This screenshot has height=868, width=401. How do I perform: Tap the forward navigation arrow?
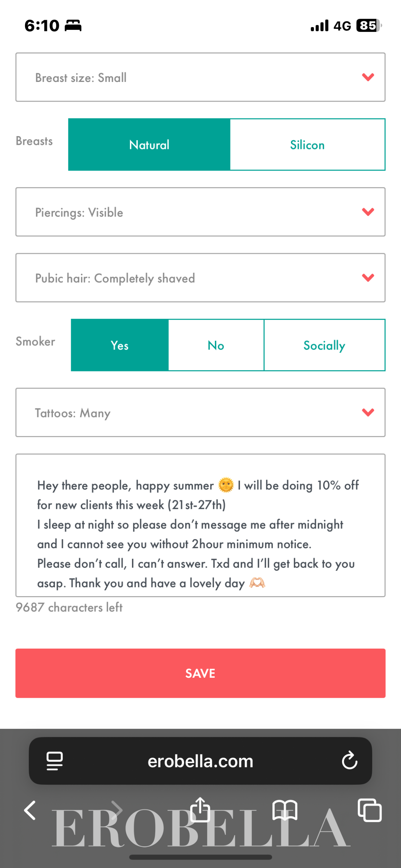pyautogui.click(x=117, y=810)
